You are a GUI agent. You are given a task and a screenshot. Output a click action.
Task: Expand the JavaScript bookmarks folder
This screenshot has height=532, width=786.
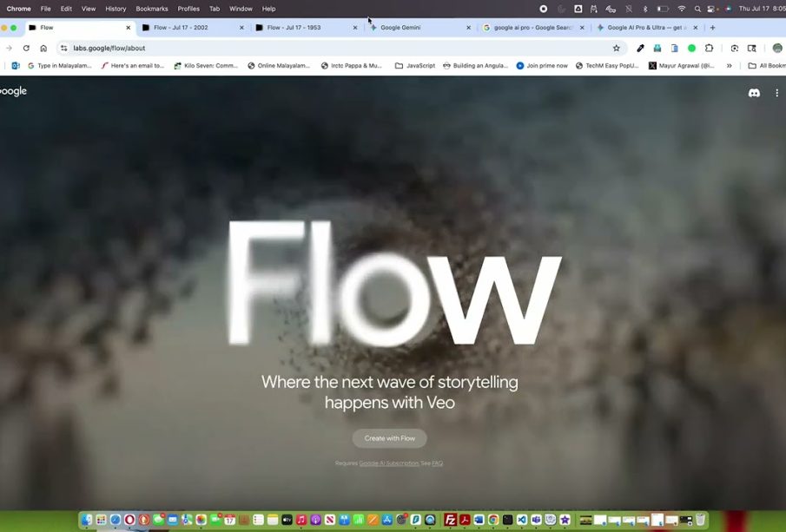[415, 66]
